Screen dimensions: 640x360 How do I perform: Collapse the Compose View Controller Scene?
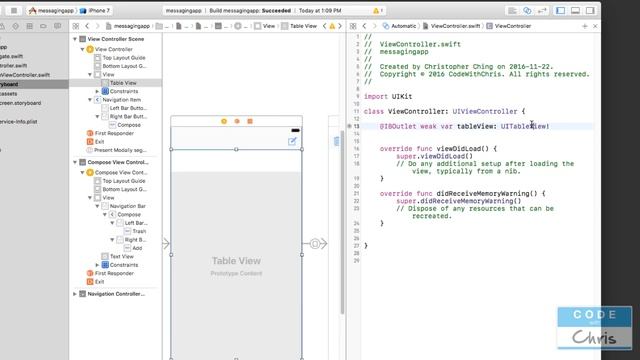[75, 162]
